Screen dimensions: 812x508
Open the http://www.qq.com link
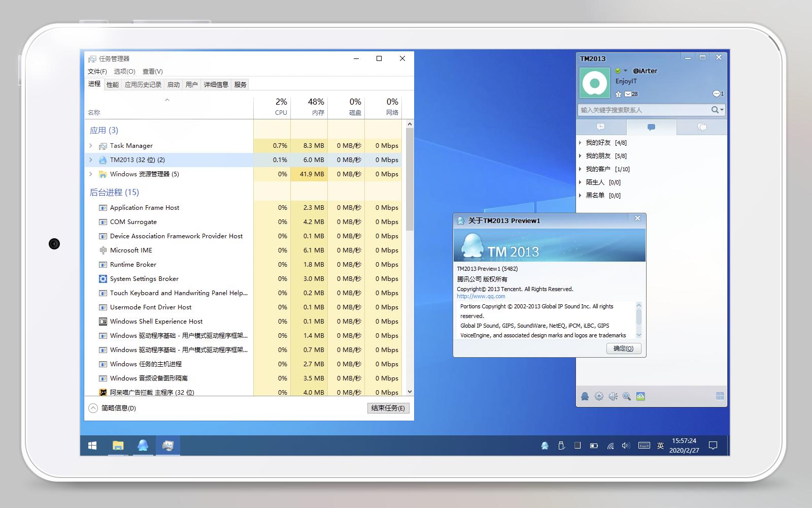[481, 296]
